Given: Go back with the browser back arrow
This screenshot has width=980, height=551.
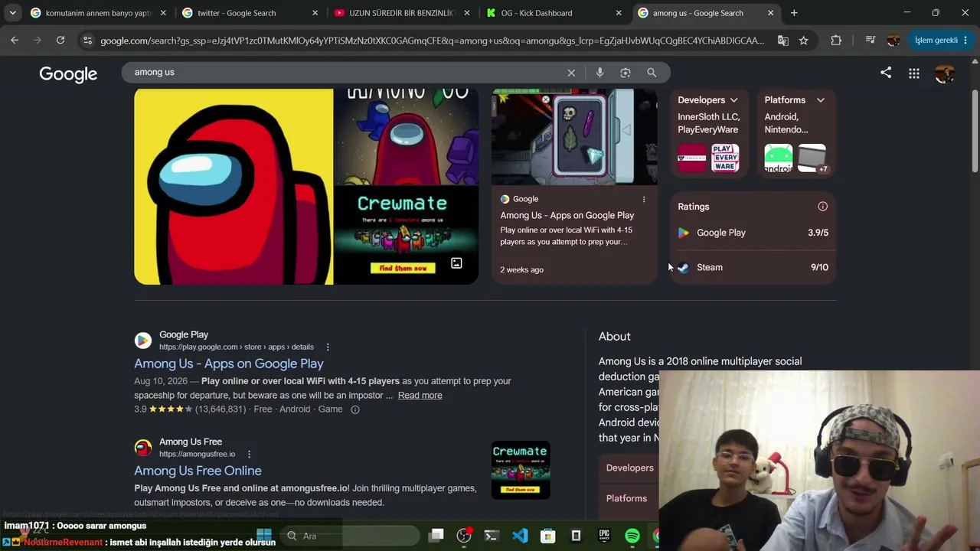Looking at the screenshot, I should [15, 41].
